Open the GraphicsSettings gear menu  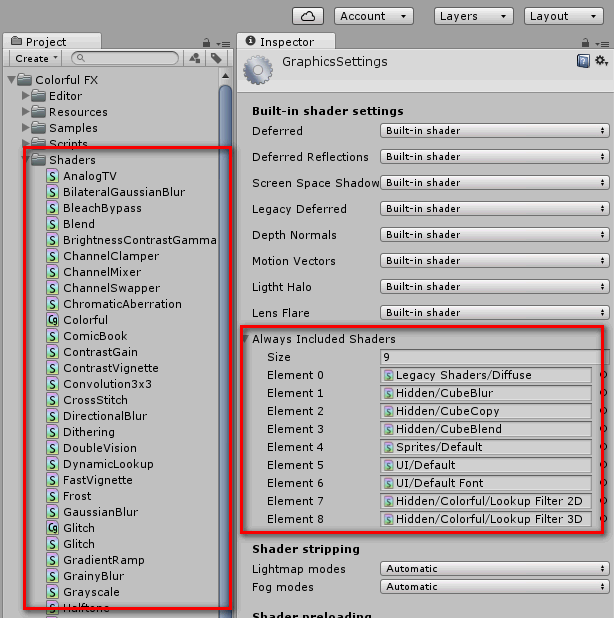tap(601, 61)
